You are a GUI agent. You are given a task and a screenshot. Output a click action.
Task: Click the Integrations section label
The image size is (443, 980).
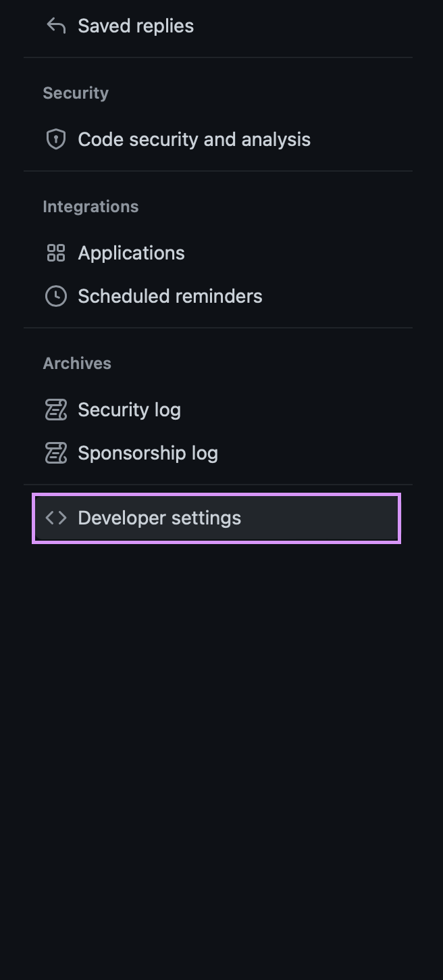pyautogui.click(x=90, y=206)
